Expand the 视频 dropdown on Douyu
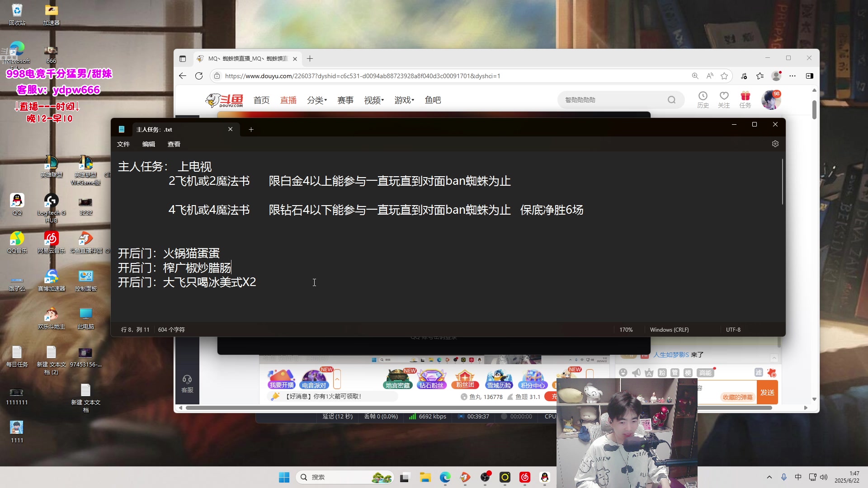Viewport: 868px width, 488px height. (x=374, y=100)
